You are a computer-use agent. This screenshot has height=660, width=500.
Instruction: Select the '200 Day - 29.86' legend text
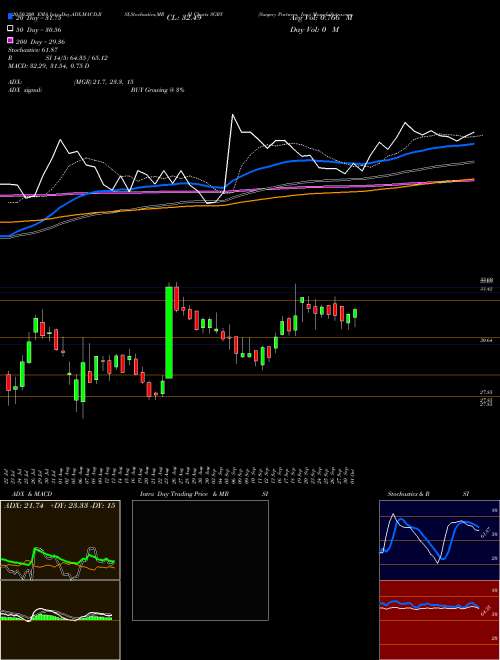40,42
